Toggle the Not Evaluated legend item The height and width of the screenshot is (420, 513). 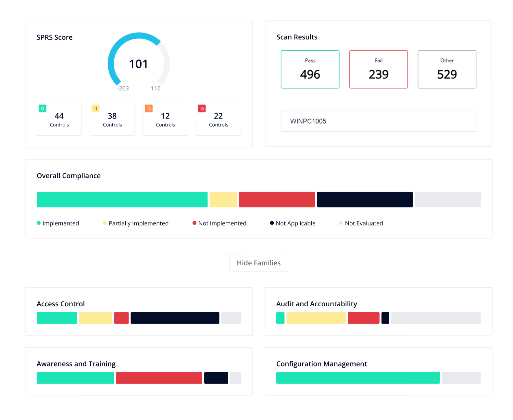361,223
